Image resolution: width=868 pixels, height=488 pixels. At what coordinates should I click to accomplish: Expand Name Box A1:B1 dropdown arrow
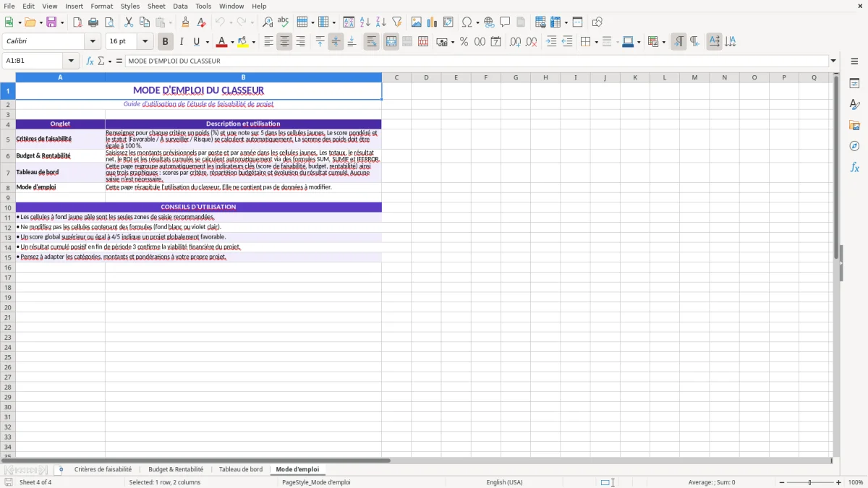[71, 61]
